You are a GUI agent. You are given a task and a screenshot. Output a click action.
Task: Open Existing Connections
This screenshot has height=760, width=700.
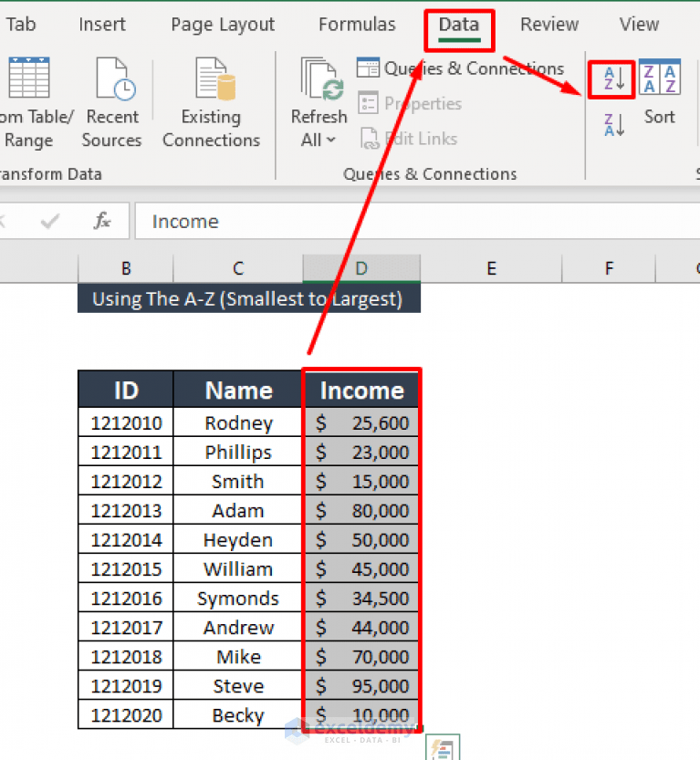pyautogui.click(x=212, y=103)
